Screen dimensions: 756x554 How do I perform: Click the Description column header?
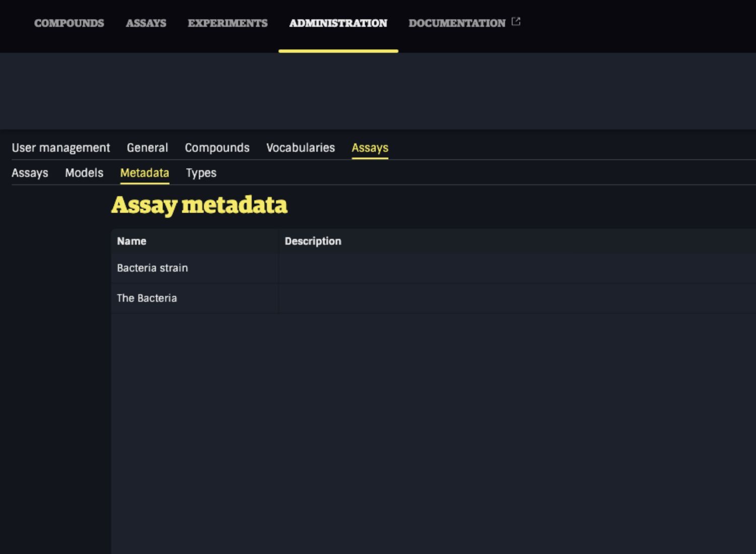(x=312, y=241)
